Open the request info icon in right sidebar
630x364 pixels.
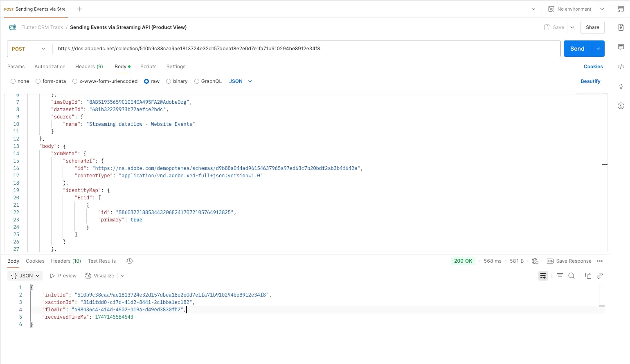coord(621,106)
